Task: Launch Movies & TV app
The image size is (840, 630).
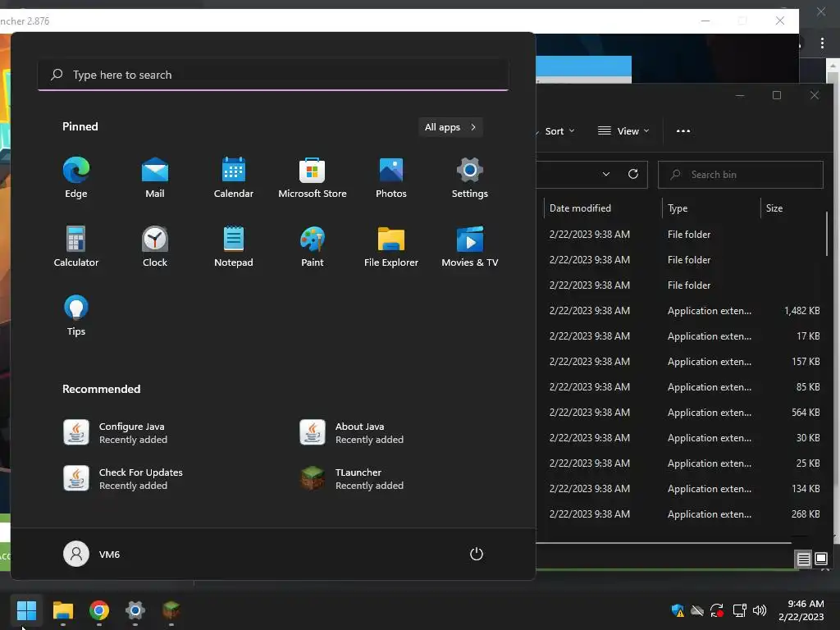Action: [470, 246]
